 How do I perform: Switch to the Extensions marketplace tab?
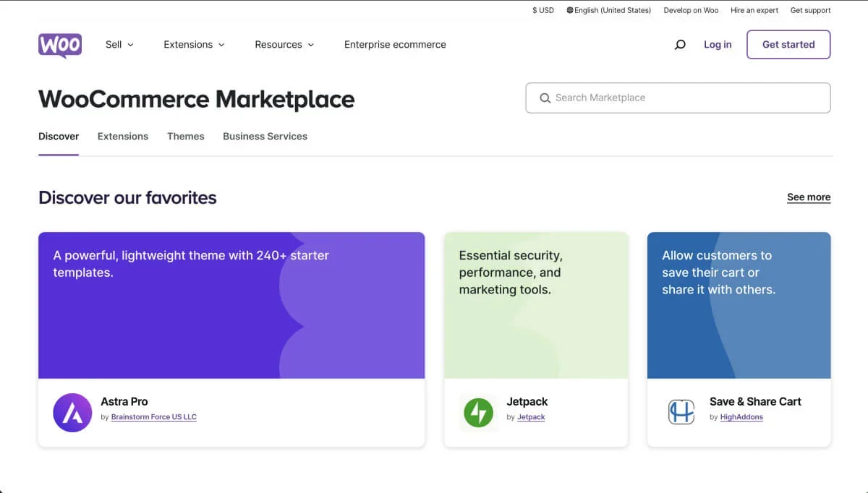[x=122, y=136]
